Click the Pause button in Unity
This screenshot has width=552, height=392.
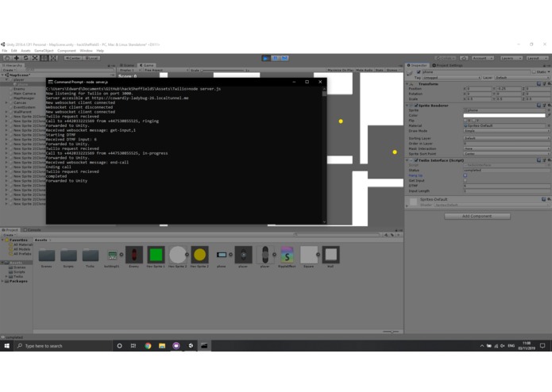[276, 58]
